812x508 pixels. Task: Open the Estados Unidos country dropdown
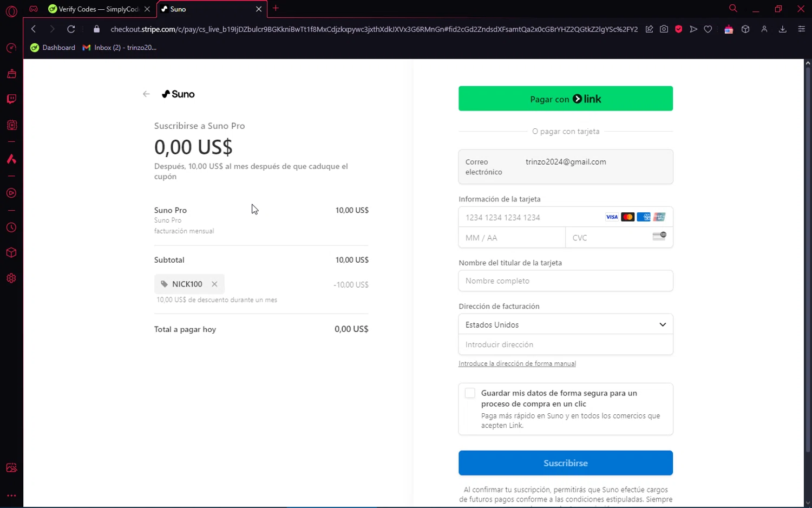(x=565, y=324)
